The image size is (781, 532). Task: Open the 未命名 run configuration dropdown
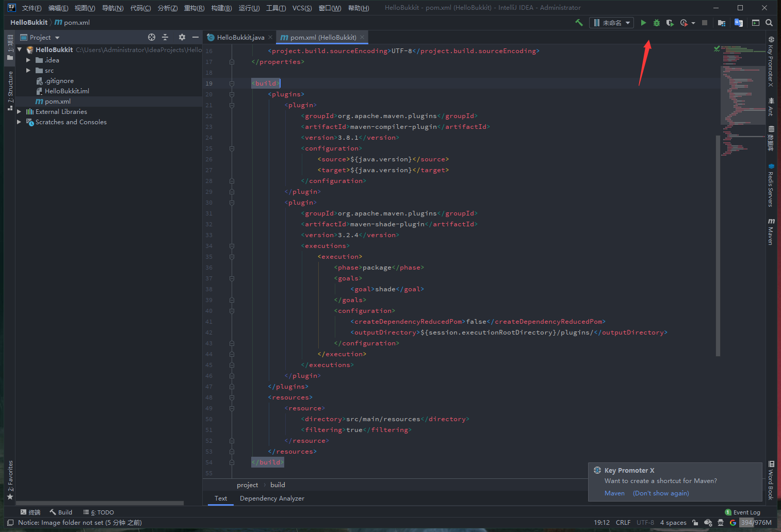(x=612, y=23)
